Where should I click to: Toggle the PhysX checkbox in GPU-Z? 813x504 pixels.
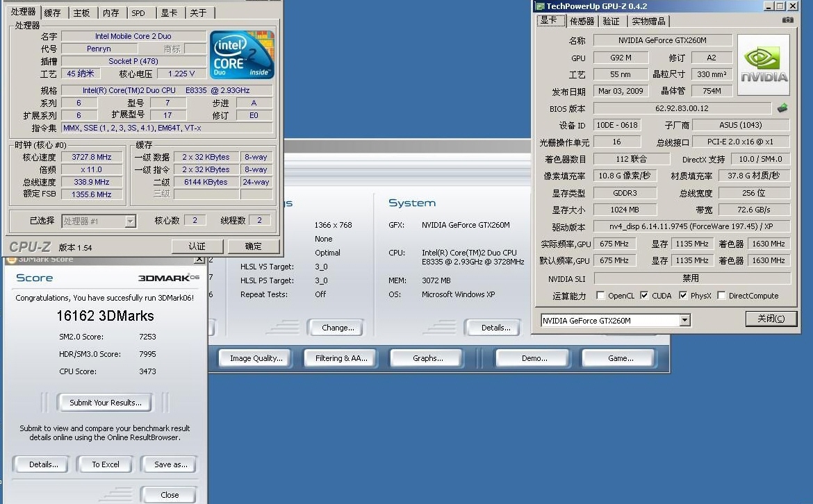pyautogui.click(x=683, y=295)
